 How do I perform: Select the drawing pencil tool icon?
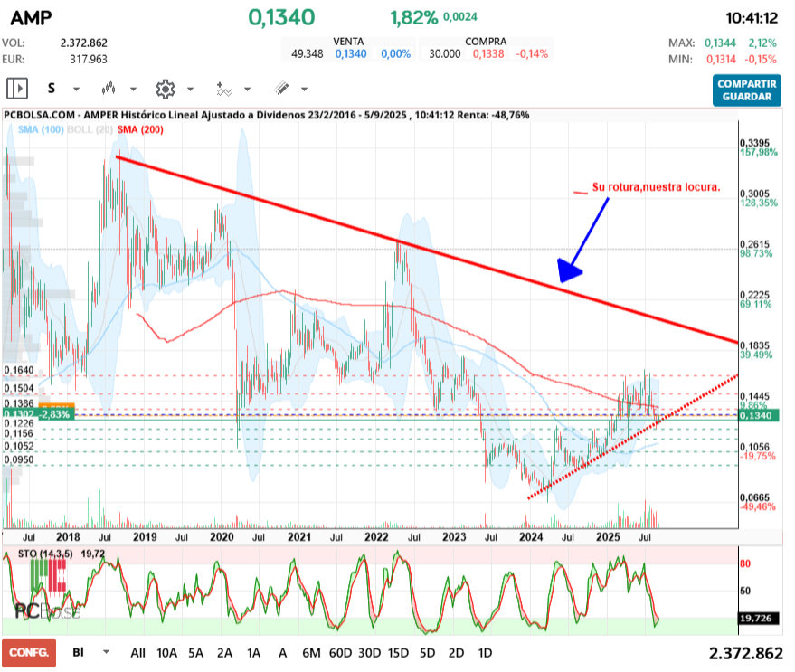tap(282, 89)
